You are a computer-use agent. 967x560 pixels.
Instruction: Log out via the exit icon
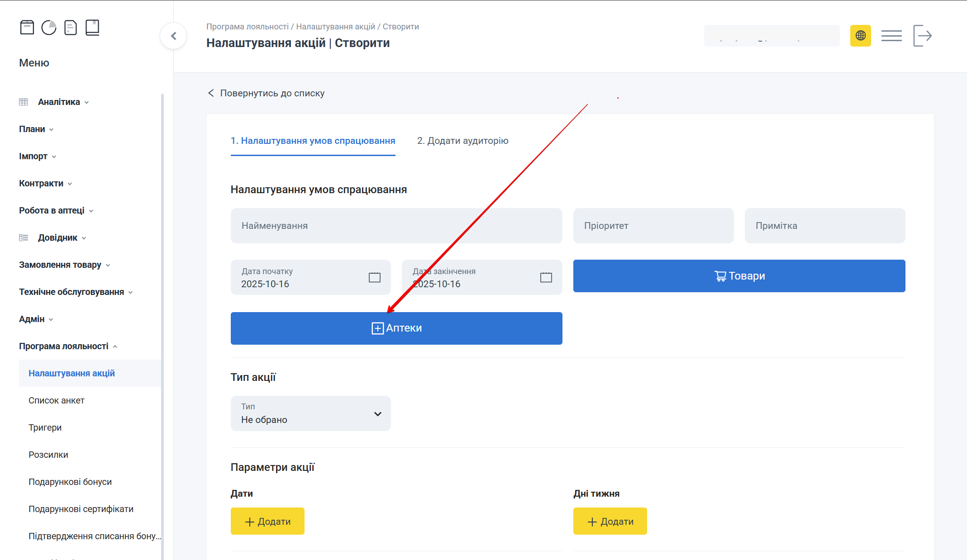click(922, 35)
